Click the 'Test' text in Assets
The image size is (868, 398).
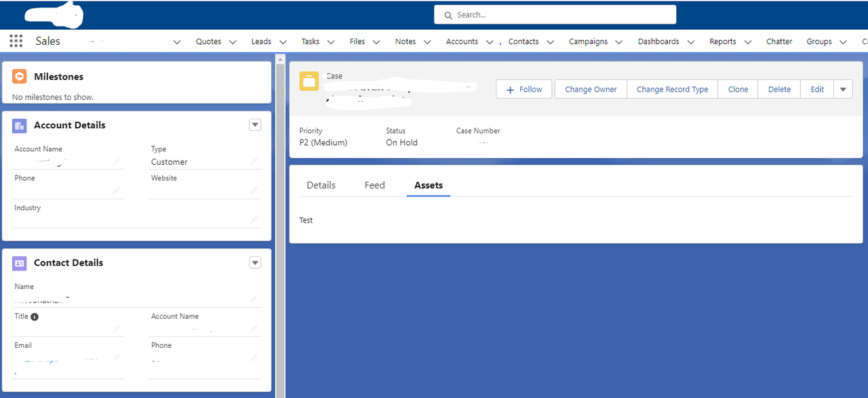[306, 220]
